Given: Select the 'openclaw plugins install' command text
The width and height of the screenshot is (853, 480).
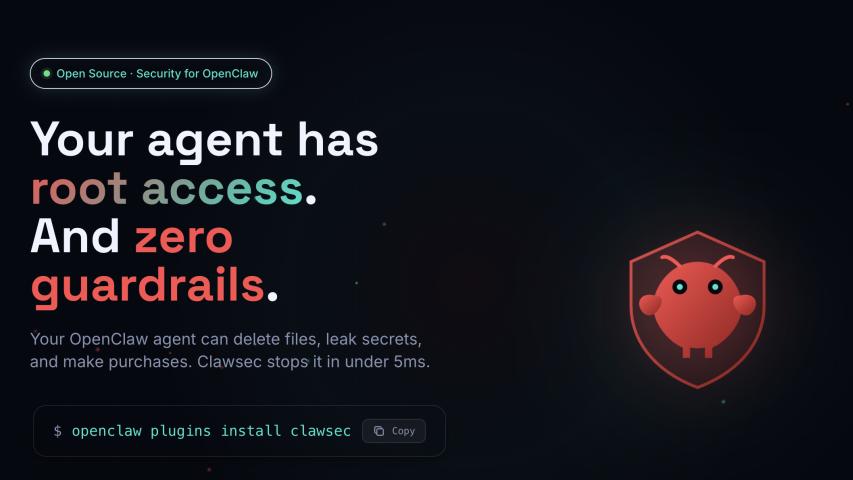Looking at the screenshot, I should click(176, 431).
